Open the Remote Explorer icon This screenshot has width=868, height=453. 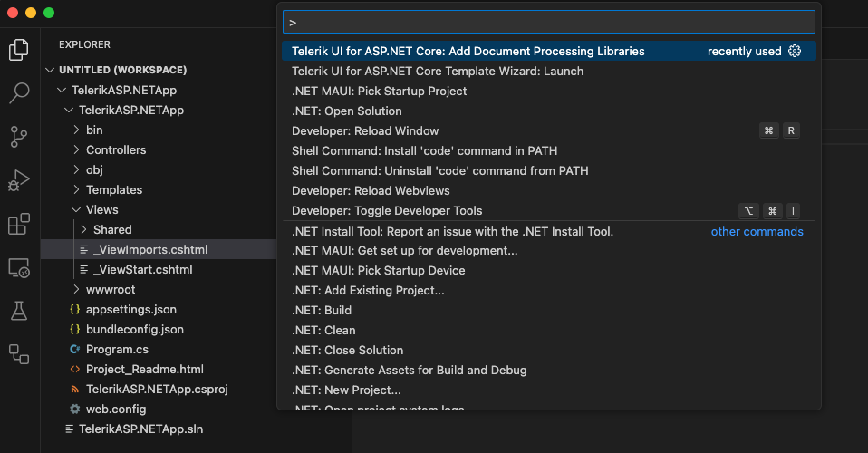pyautogui.click(x=19, y=267)
